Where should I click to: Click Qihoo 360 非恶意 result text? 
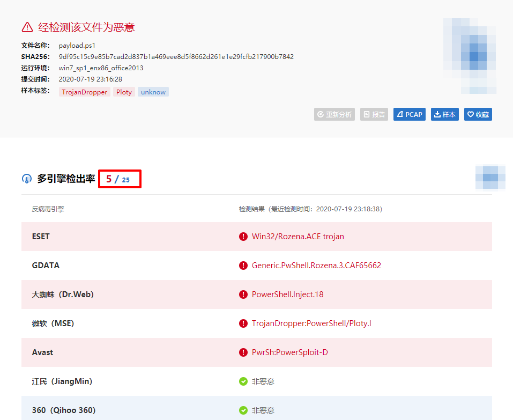tap(263, 410)
